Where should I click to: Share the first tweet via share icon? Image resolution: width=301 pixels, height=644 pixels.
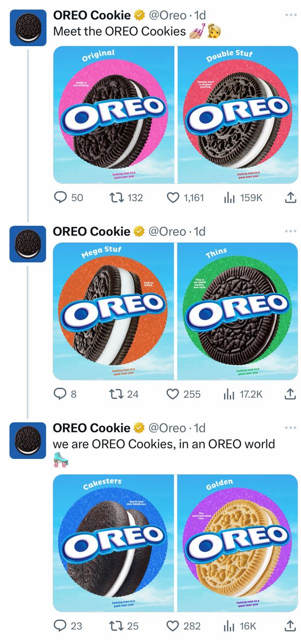click(290, 198)
